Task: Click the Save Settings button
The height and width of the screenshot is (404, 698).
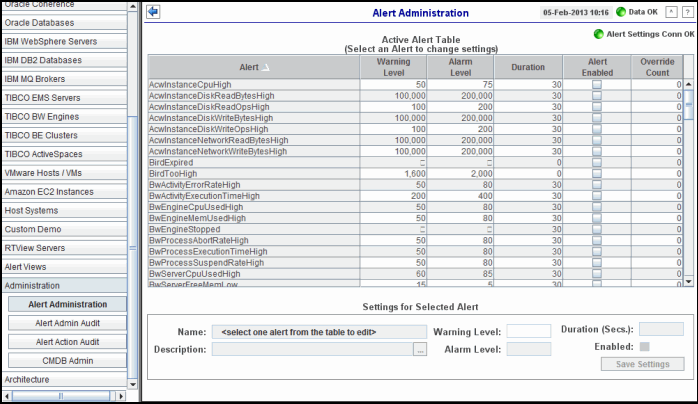Action: pos(642,364)
